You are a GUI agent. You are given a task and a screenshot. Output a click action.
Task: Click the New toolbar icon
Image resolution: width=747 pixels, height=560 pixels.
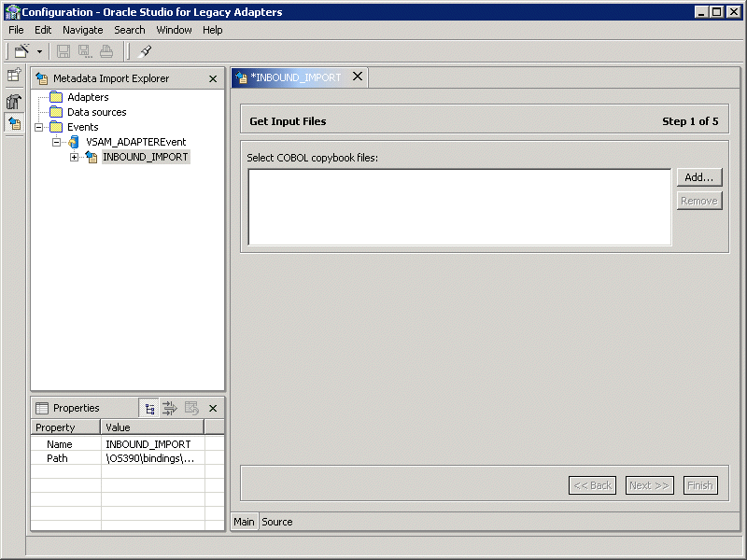[21, 51]
